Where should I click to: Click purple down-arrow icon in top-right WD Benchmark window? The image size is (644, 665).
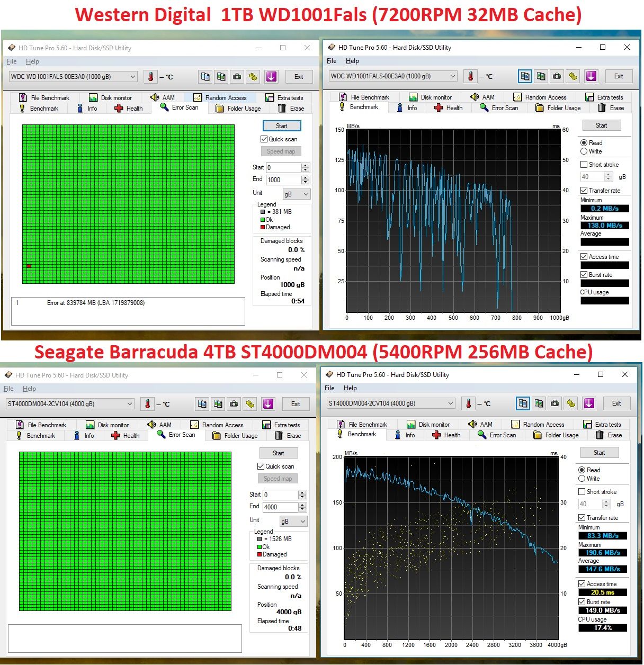point(591,76)
